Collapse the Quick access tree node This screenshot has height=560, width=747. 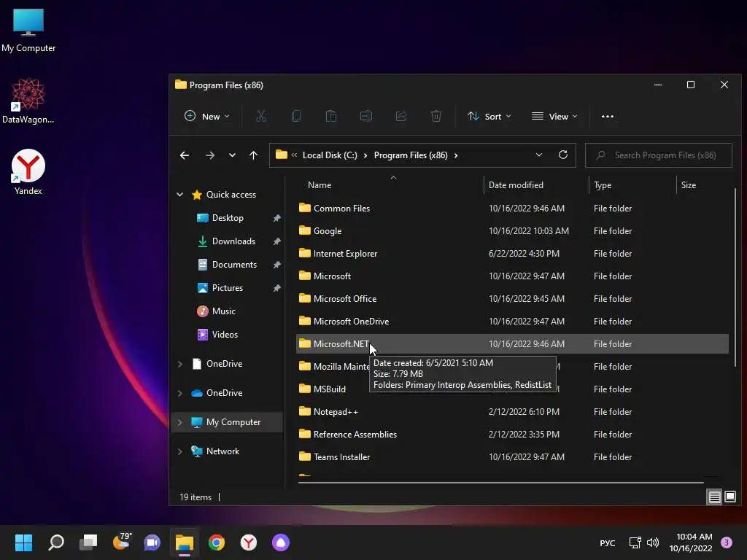pyautogui.click(x=180, y=194)
